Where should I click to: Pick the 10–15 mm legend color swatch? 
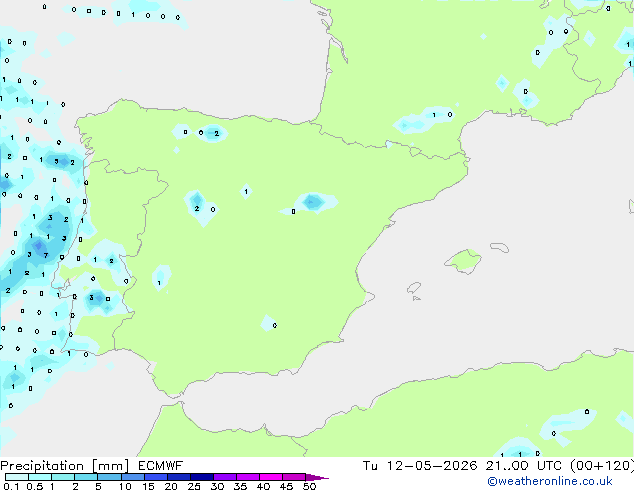(x=132, y=477)
